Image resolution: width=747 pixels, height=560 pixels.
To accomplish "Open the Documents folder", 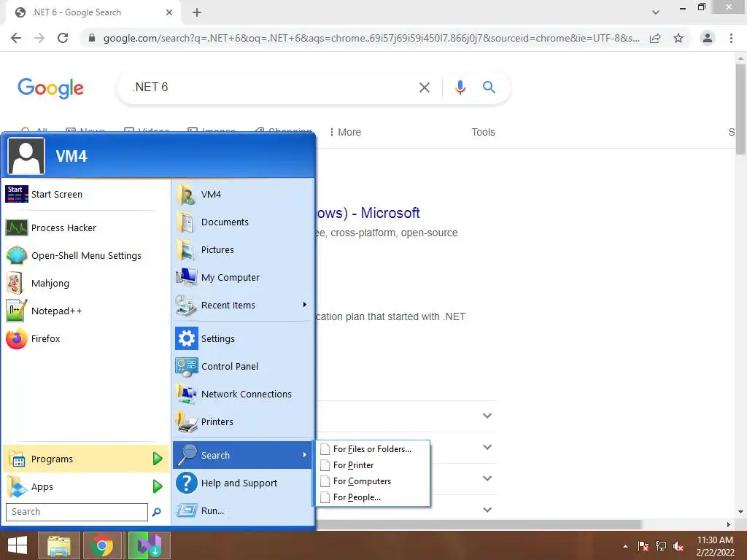I will point(242,222).
